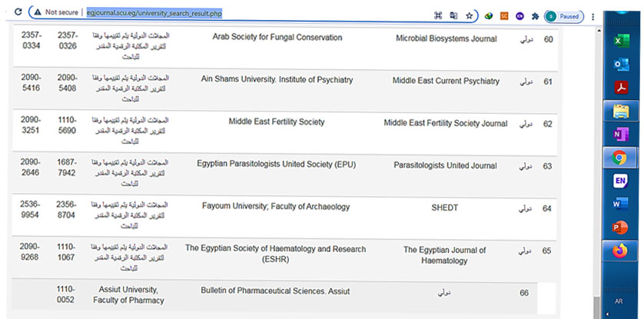
Task: Select ISSN 2090-5408 cell
Action: tap(67, 83)
